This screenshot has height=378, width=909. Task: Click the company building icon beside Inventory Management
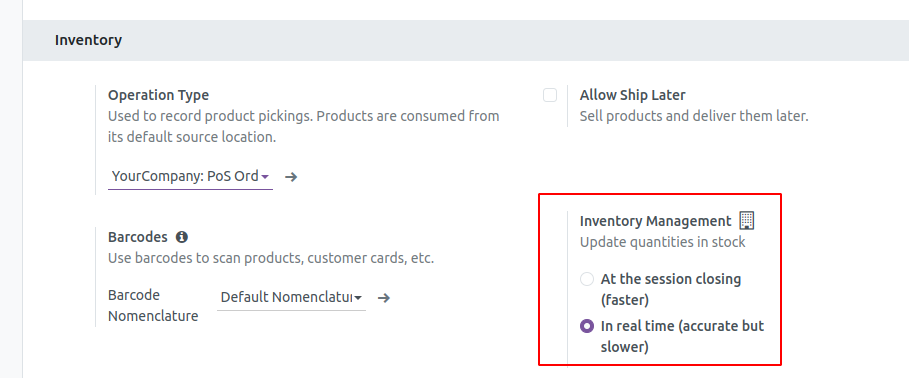point(747,221)
